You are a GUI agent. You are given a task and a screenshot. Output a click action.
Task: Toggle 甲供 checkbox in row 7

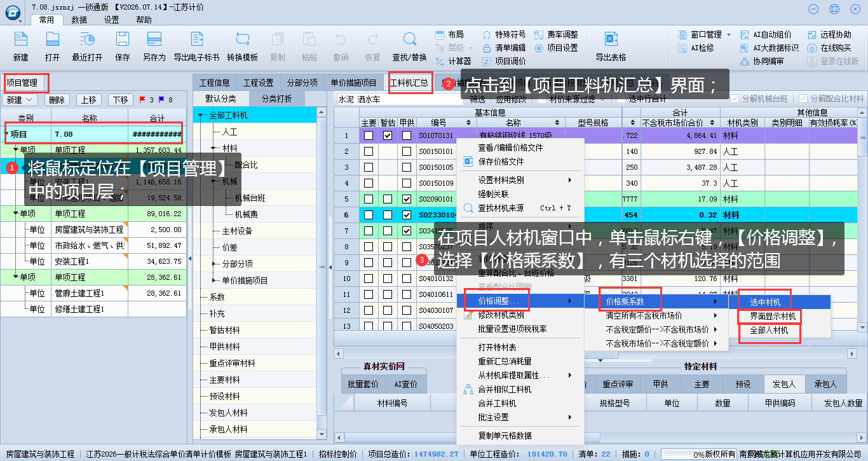click(x=407, y=231)
